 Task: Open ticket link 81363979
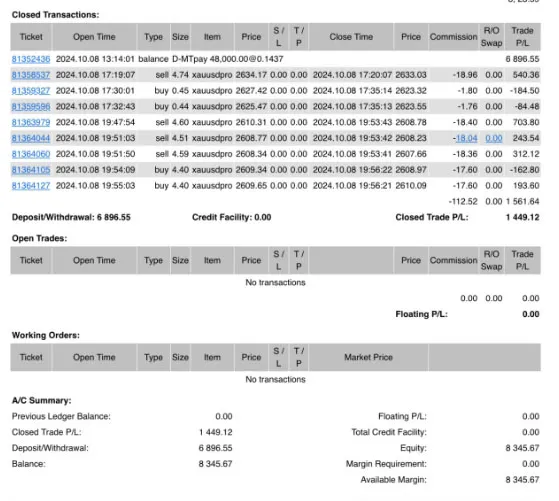point(31,122)
